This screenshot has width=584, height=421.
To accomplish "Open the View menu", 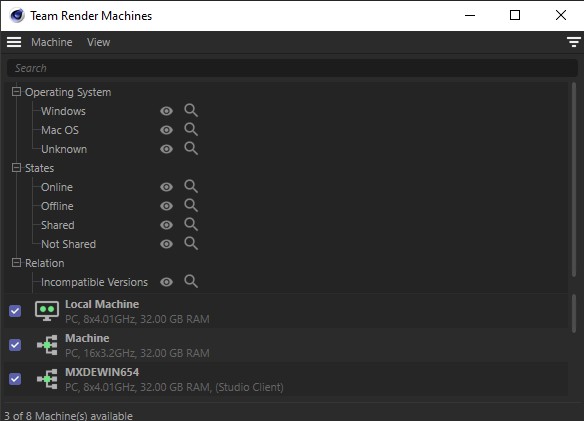I will [99, 42].
